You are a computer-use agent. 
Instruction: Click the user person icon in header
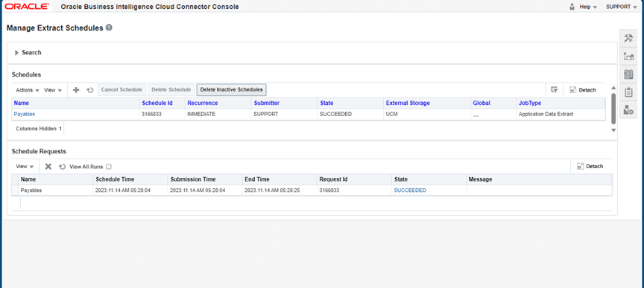[x=572, y=7]
